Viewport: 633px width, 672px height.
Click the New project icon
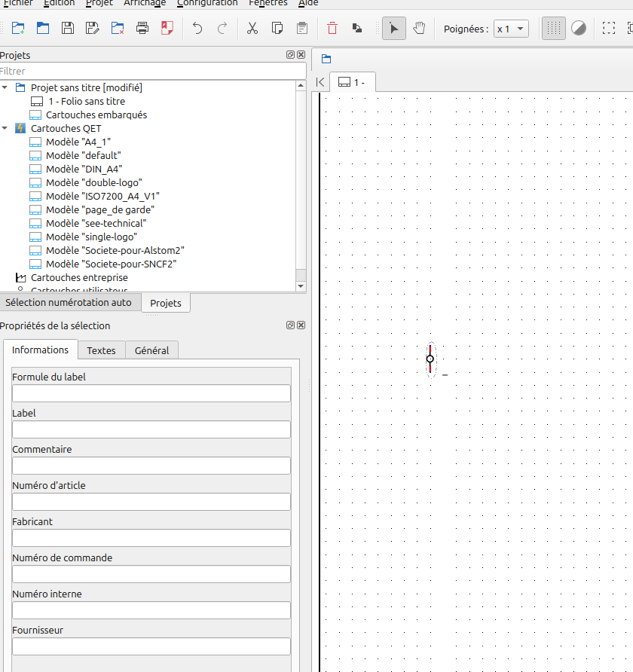click(x=18, y=29)
